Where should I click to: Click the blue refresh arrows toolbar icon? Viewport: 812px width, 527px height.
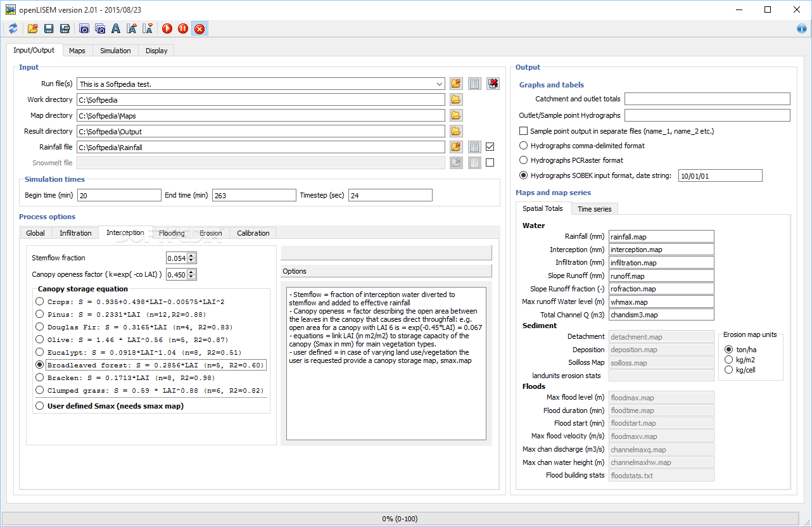(x=13, y=29)
